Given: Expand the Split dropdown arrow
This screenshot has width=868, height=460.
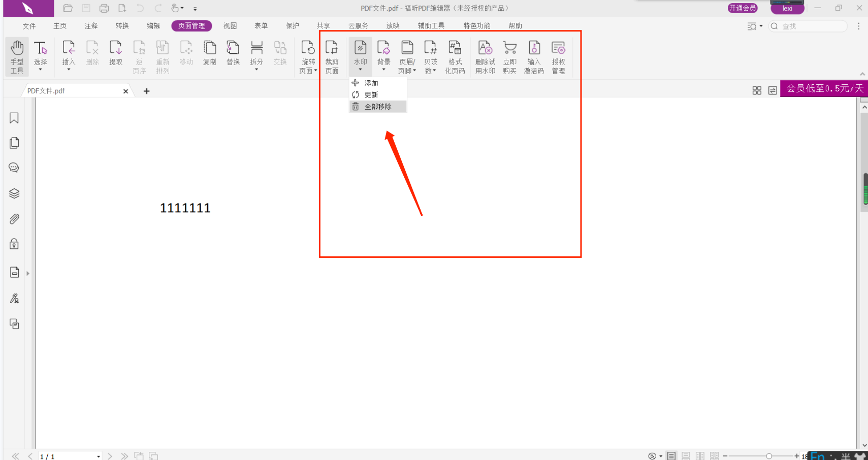Looking at the screenshot, I should (256, 70).
